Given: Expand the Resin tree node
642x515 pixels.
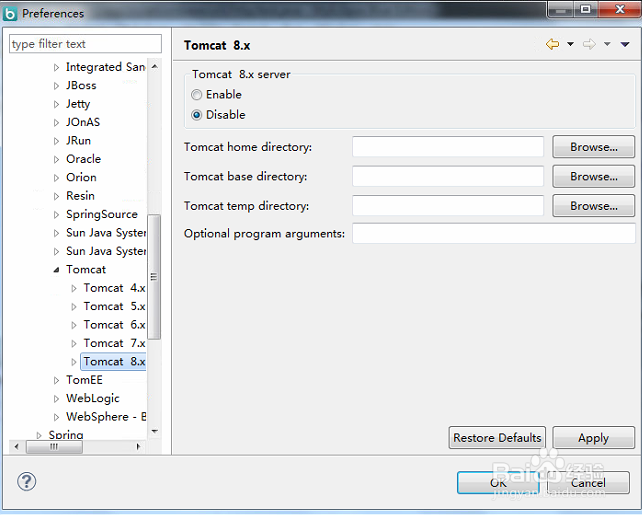Looking at the screenshot, I should point(57,197).
